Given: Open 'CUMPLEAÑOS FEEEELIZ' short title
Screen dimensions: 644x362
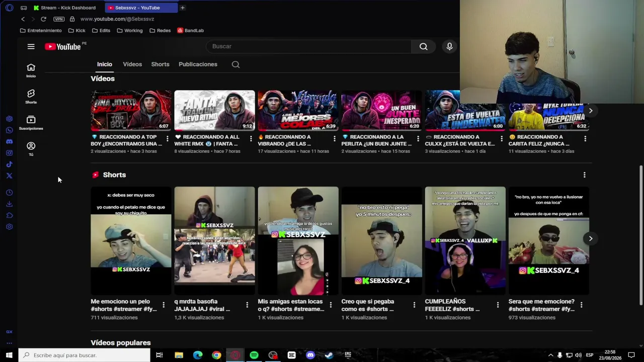Looking at the screenshot, I should pos(452,305).
